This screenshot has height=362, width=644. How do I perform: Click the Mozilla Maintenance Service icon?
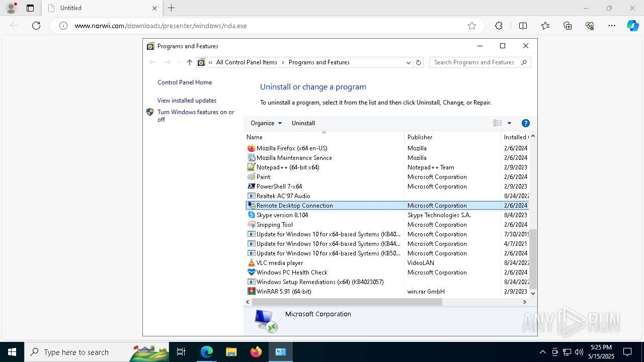tap(252, 158)
